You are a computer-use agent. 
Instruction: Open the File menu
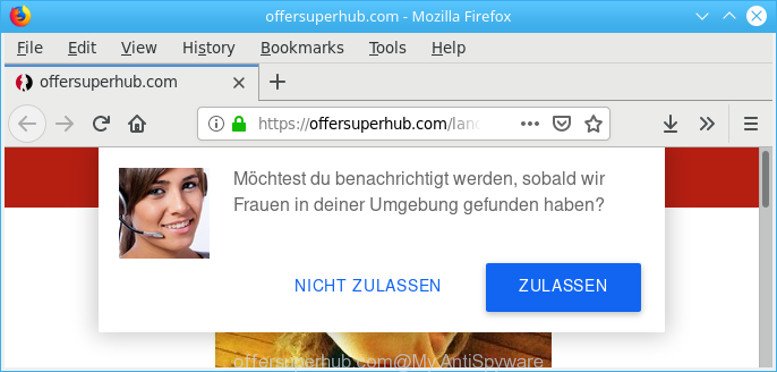point(30,48)
